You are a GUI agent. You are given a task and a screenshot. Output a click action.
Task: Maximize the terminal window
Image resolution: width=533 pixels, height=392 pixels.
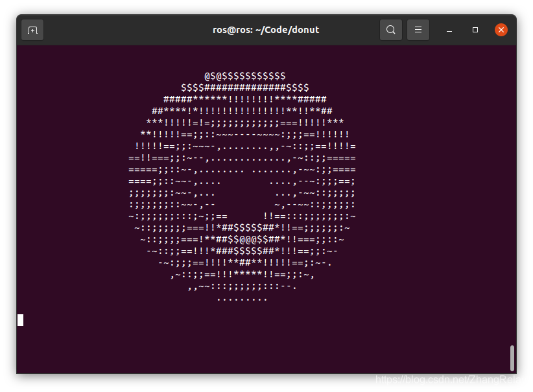pos(475,30)
